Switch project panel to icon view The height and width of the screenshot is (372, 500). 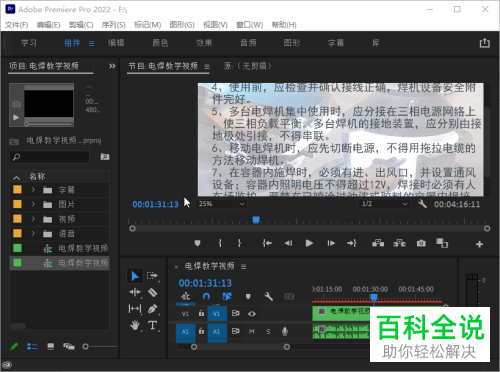pos(51,347)
